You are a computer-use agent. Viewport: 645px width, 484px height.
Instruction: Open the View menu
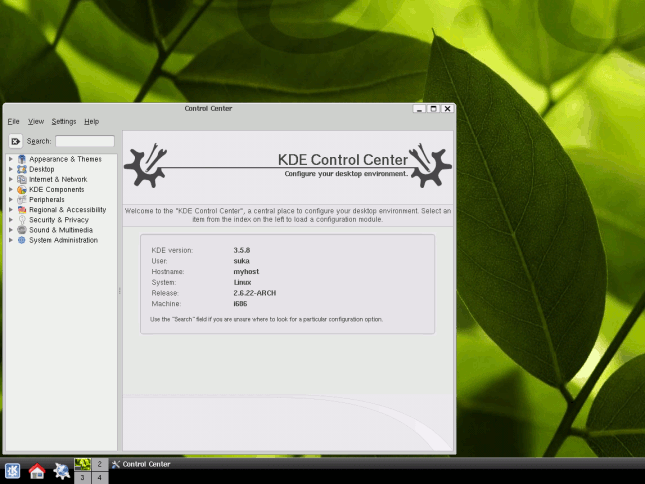point(36,122)
